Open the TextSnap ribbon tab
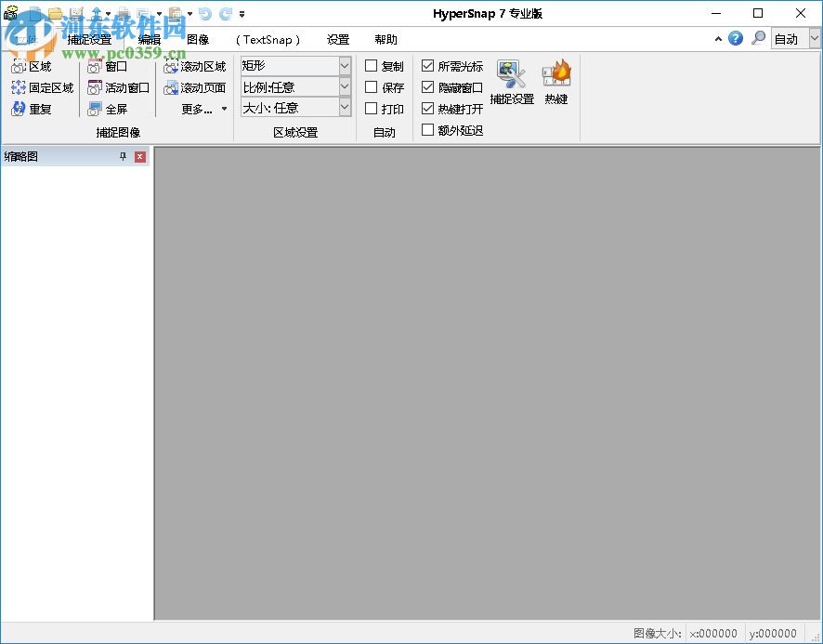The height and width of the screenshot is (644, 823). coord(268,39)
